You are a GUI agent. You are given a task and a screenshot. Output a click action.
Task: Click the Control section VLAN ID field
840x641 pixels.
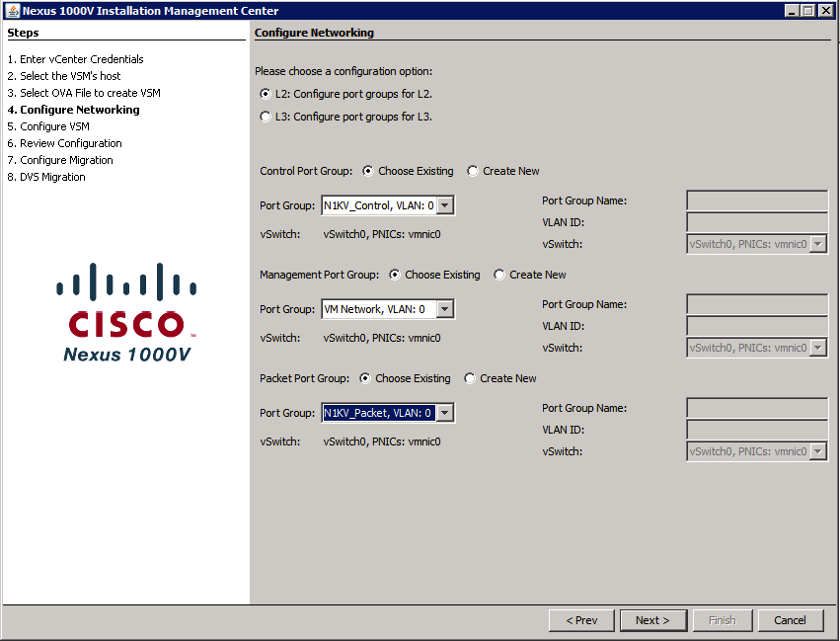click(757, 222)
